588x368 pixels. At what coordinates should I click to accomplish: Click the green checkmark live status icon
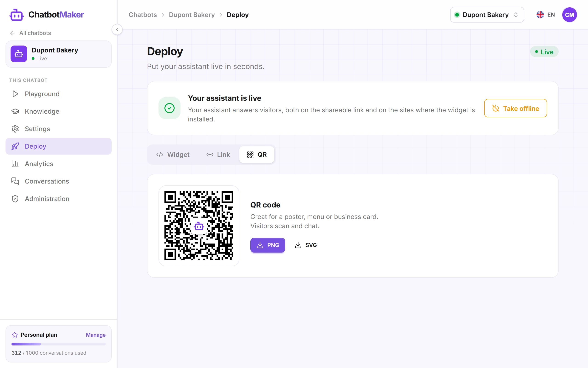coord(169,108)
